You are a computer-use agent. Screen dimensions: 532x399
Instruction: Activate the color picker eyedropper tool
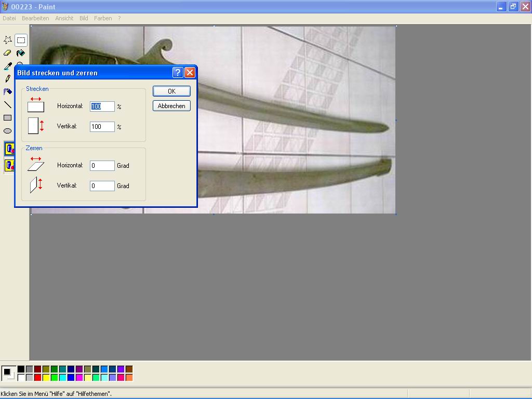coord(8,66)
